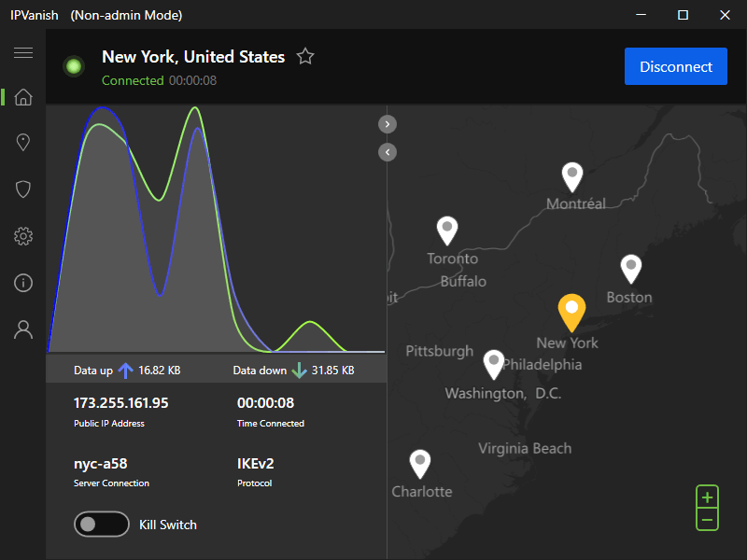Open the Account profile icon in sidebar
747x560 pixels.
pyautogui.click(x=23, y=329)
